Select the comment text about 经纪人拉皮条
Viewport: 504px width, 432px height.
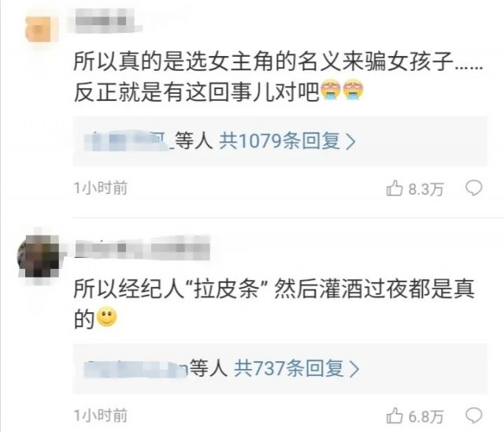point(274,304)
